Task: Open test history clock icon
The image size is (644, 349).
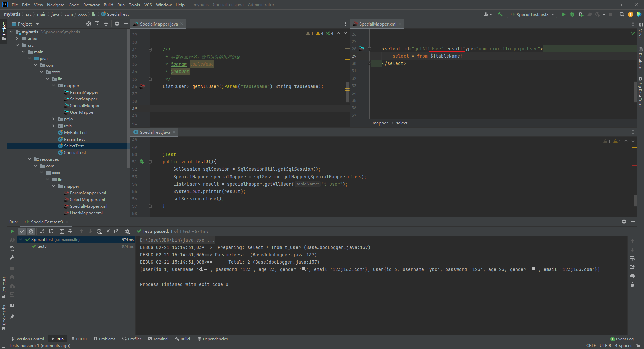Action: (99, 231)
